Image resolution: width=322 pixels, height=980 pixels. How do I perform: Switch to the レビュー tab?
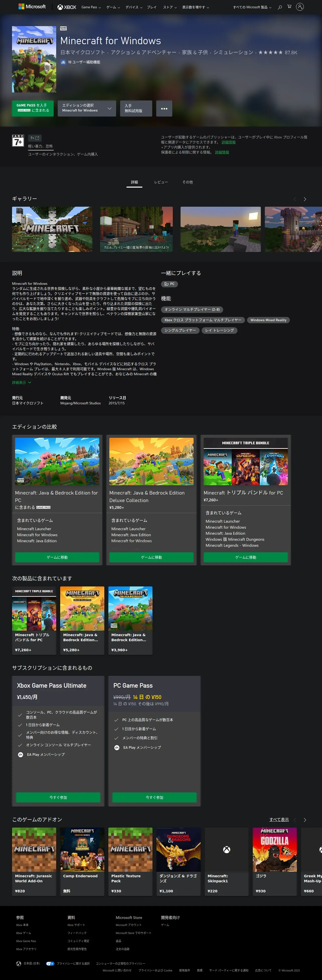coord(161,182)
